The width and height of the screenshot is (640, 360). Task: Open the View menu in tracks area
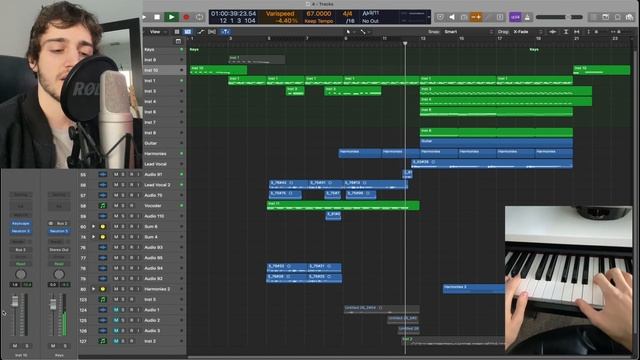coord(158,31)
